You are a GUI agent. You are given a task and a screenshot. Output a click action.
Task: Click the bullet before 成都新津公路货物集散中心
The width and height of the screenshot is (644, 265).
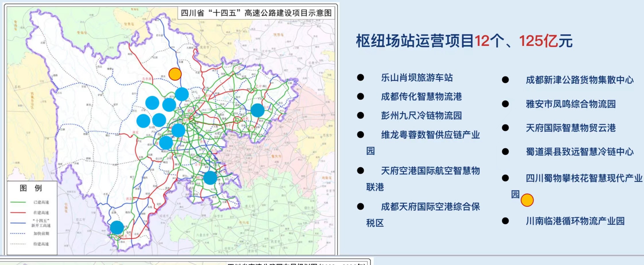point(505,80)
